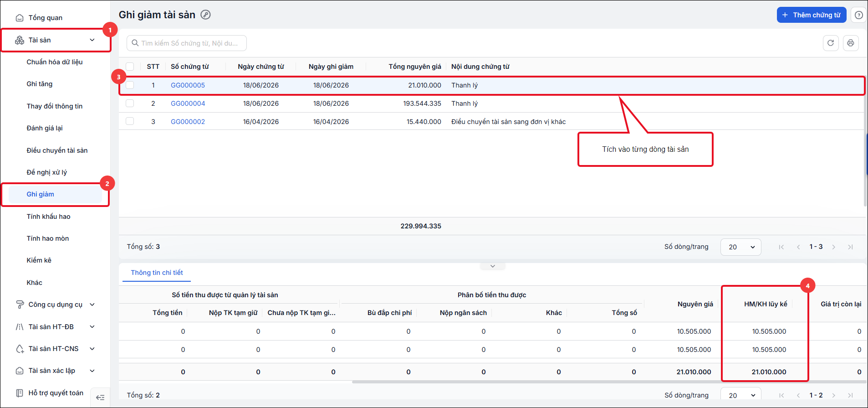Go to next page of detail table
868x408 pixels.
click(x=833, y=395)
